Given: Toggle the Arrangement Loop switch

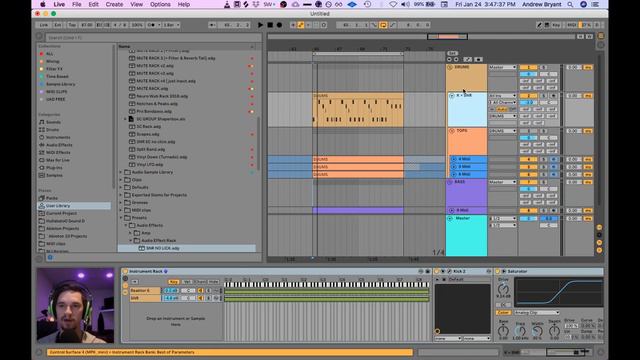Looking at the screenshot, I should click(383, 25).
